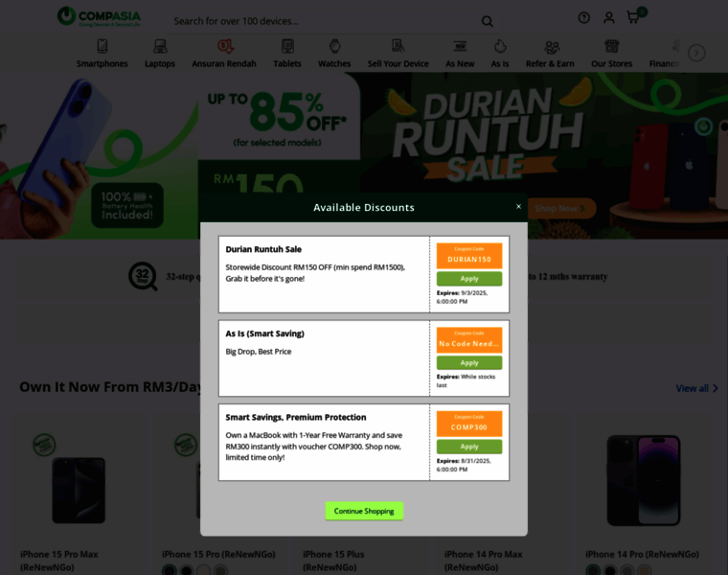The height and width of the screenshot is (575, 728).
Task: Click the COMP300 coupon code box
Action: (x=469, y=424)
